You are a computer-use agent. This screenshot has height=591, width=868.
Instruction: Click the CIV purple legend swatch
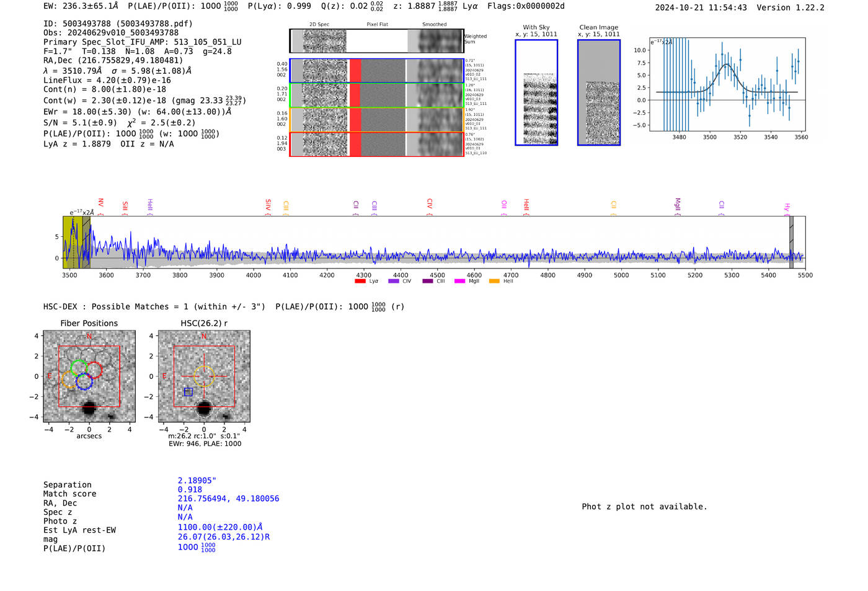point(393,281)
